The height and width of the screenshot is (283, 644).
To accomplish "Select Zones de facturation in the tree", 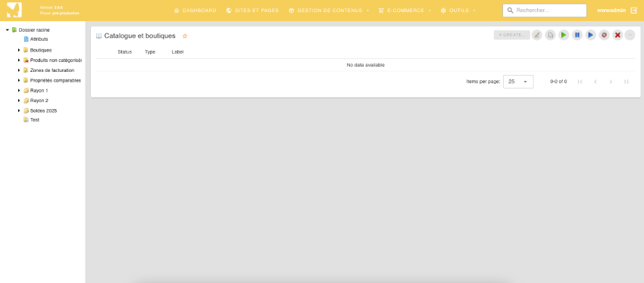I will coord(52,70).
